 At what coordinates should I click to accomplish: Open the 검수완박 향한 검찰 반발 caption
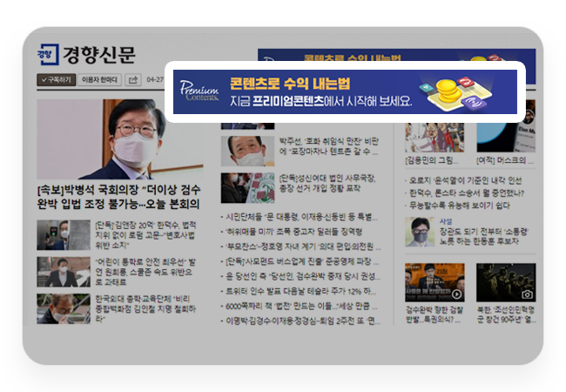click(435, 314)
